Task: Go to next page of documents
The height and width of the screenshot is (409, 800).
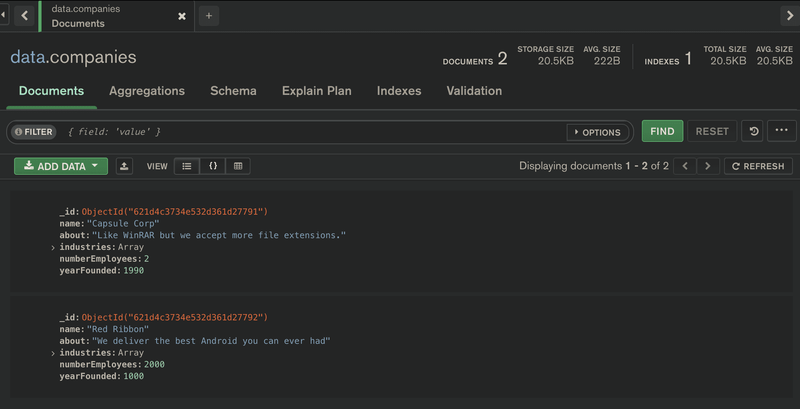Action: coord(708,166)
